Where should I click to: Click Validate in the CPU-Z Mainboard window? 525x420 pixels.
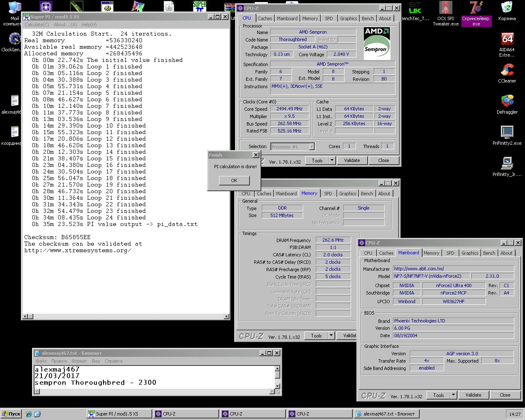click(473, 395)
